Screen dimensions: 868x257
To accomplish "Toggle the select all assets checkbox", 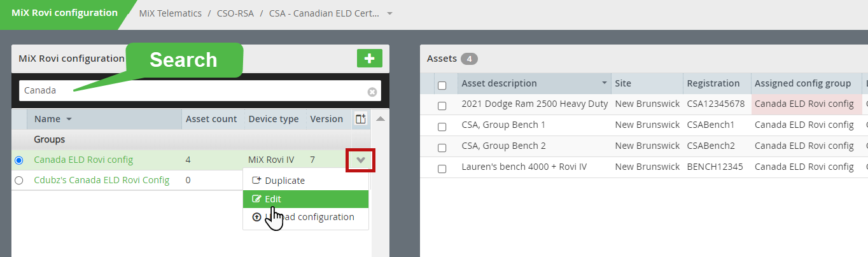I will click(x=442, y=85).
